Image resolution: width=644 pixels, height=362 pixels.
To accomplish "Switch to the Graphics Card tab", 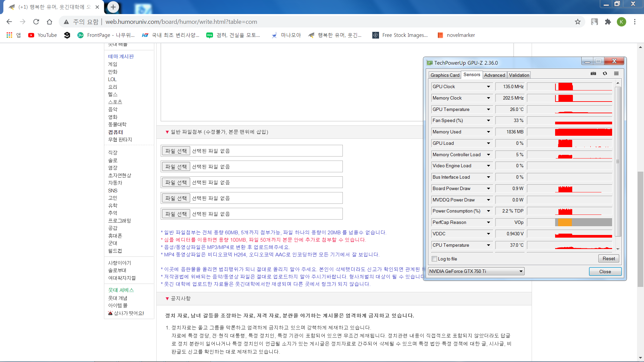I will coord(445,75).
